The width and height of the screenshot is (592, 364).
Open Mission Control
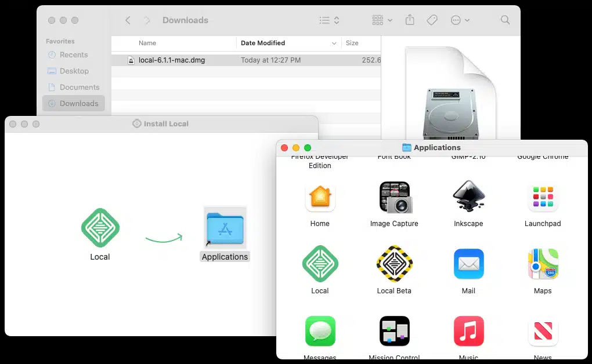click(x=394, y=331)
